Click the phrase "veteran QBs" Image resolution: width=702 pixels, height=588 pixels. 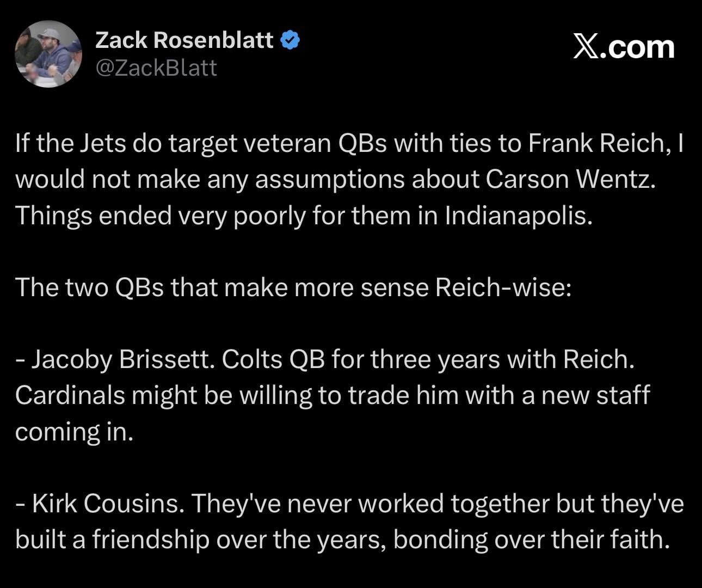[307, 143]
